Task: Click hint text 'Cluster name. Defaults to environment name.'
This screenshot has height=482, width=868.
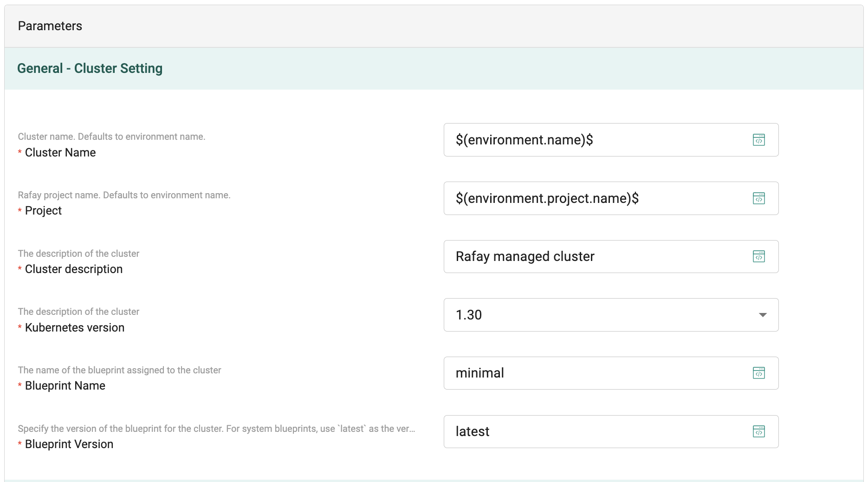Action: pos(111,137)
